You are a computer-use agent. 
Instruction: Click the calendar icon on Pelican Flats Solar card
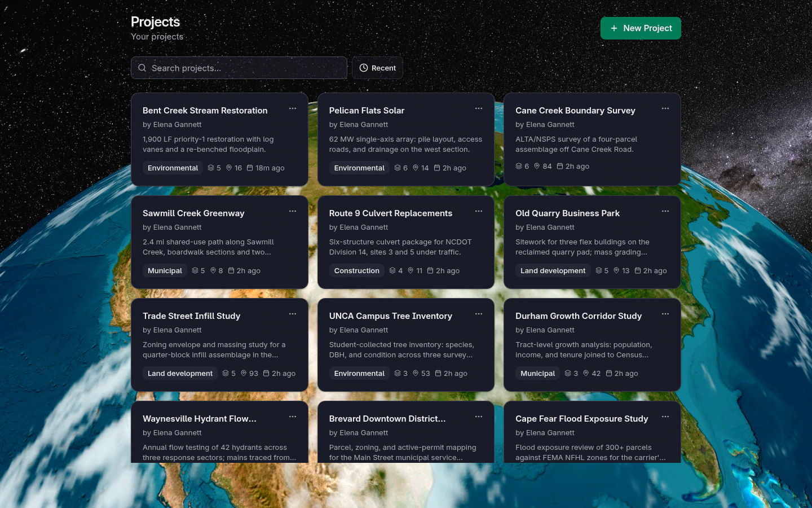pos(437,168)
